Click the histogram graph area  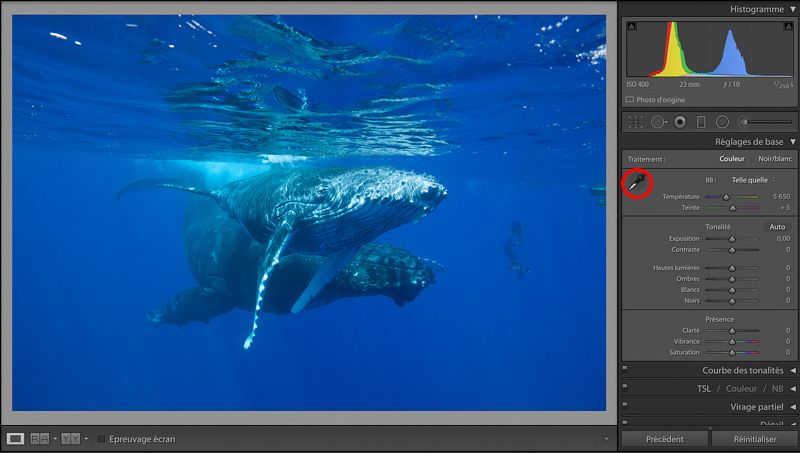709,49
